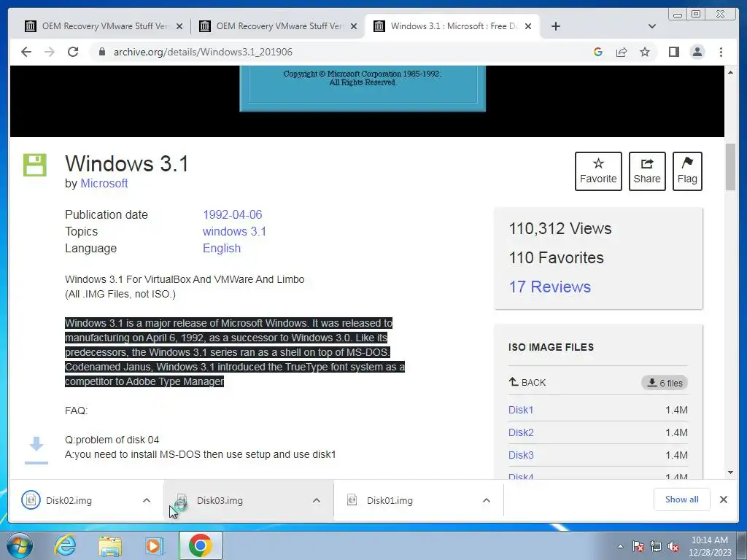Click the muted volume tray icon
Viewport: 747px width, 560px height.
(x=673, y=547)
